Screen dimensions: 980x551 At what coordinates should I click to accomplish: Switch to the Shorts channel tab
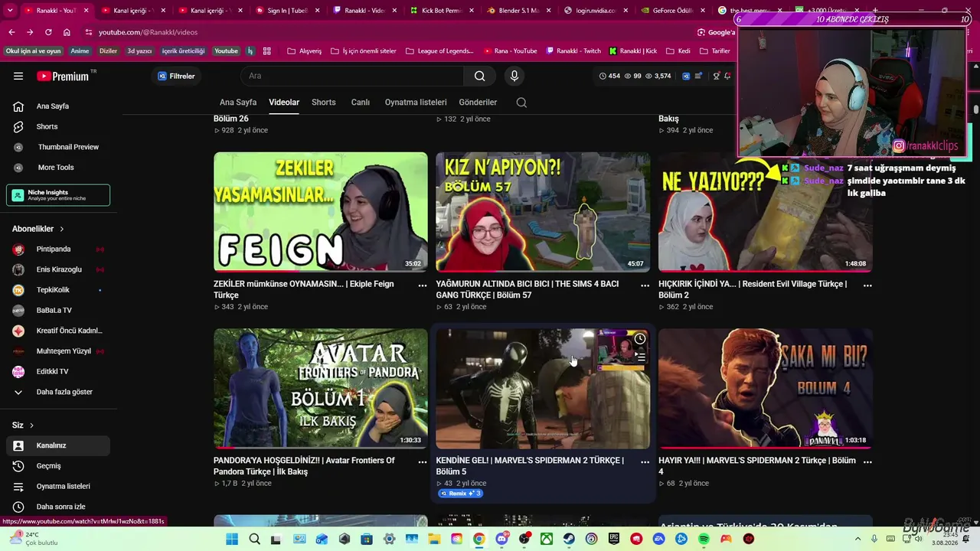[x=324, y=103]
